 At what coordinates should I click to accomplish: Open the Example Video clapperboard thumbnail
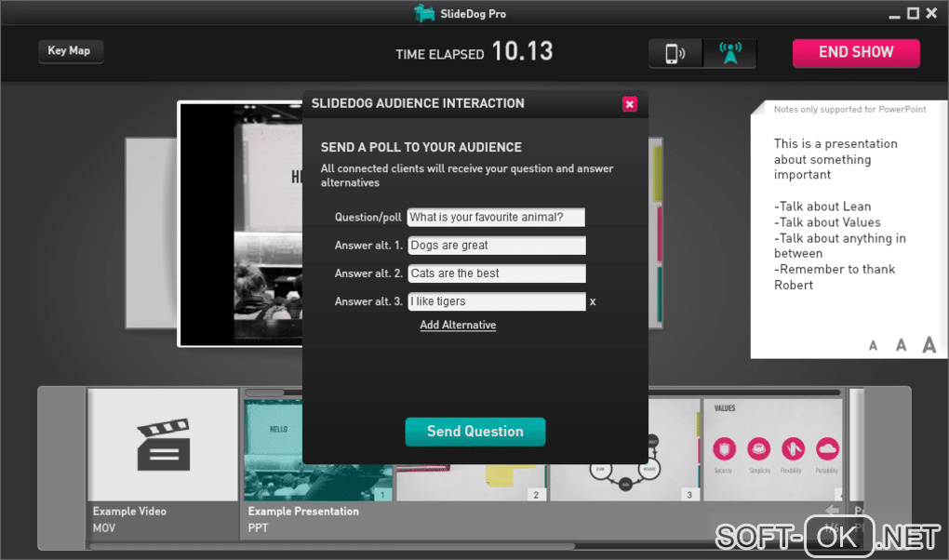[x=163, y=445]
